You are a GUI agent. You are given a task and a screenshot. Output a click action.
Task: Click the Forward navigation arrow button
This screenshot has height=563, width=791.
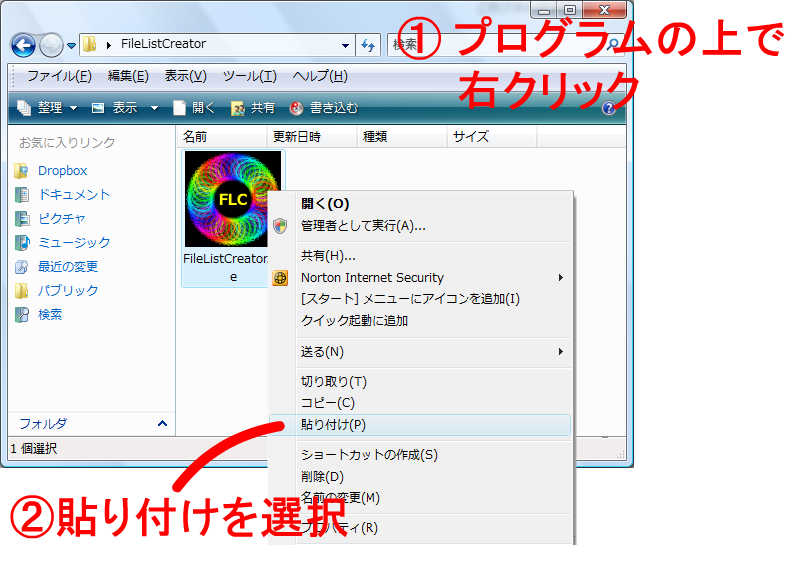(51, 46)
